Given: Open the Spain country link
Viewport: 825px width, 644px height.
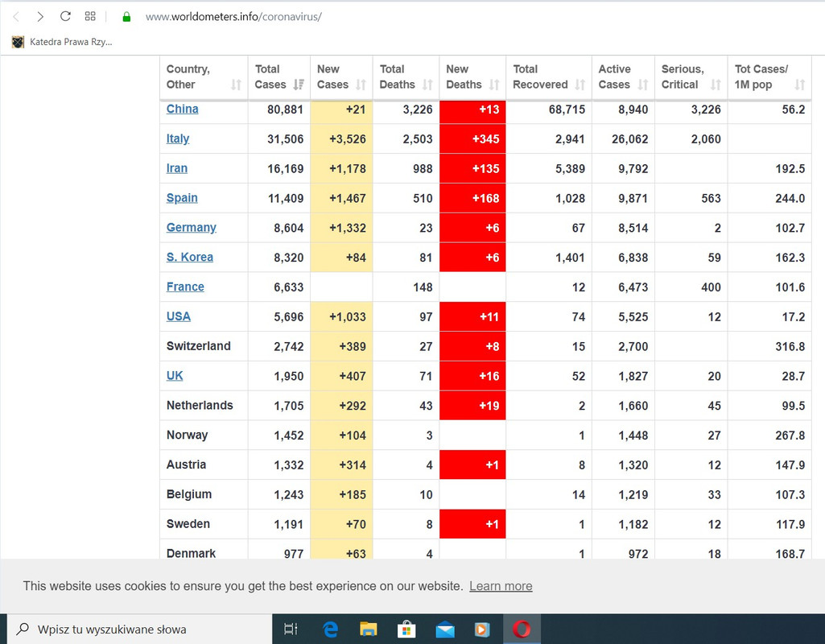Looking at the screenshot, I should (182, 198).
